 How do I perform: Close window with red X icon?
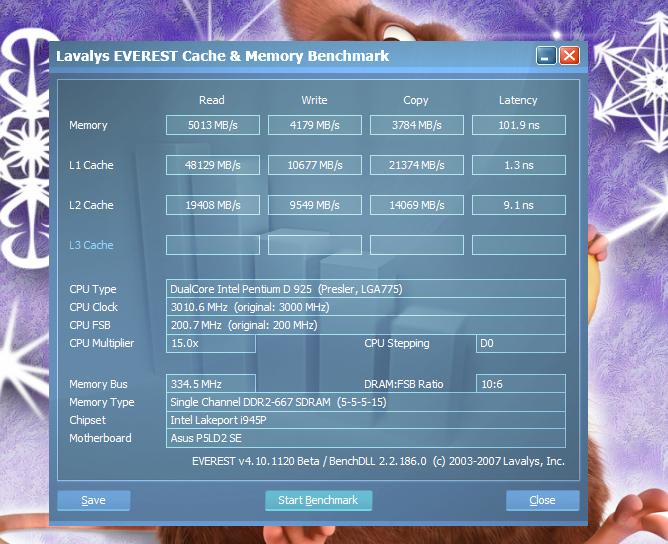pos(569,56)
